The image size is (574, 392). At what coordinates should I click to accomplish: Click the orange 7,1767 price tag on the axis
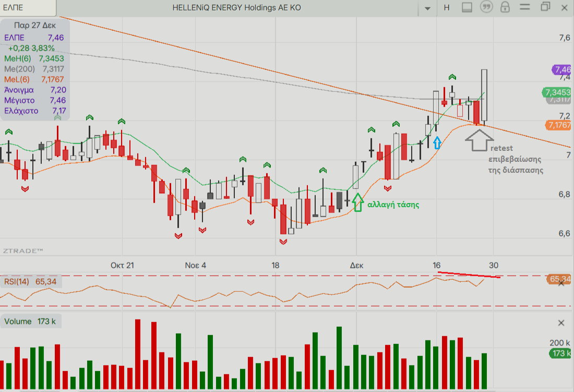(x=558, y=125)
